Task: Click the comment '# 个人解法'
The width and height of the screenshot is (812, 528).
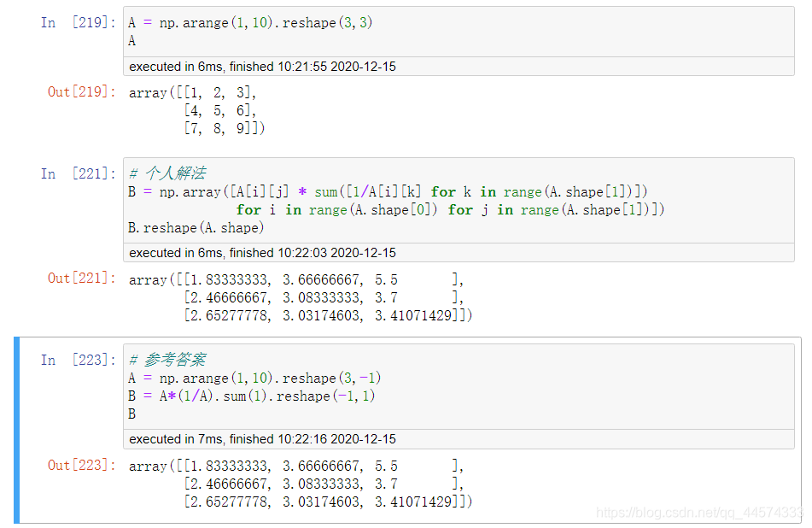Action: point(167,173)
